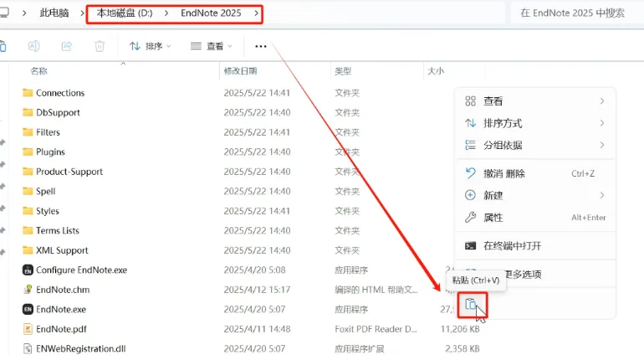Screen dimensions: 644x355
Task: Click the Plugins folder icon
Action: pos(28,152)
